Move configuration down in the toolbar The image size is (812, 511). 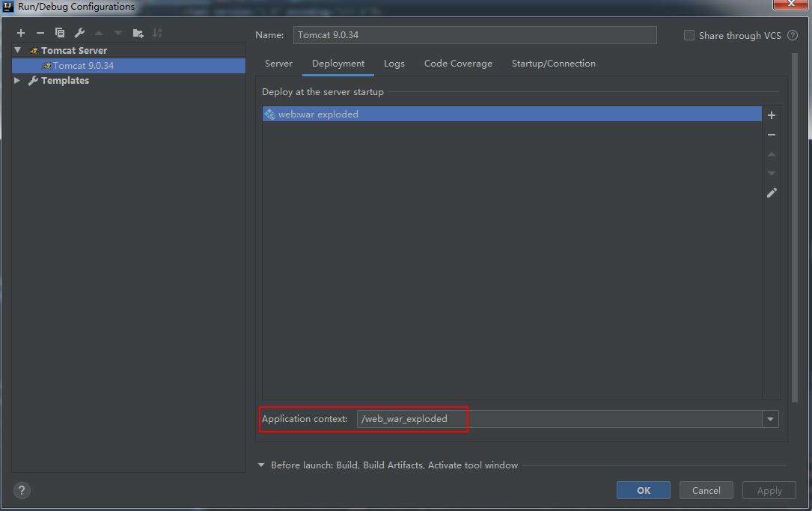coord(118,33)
